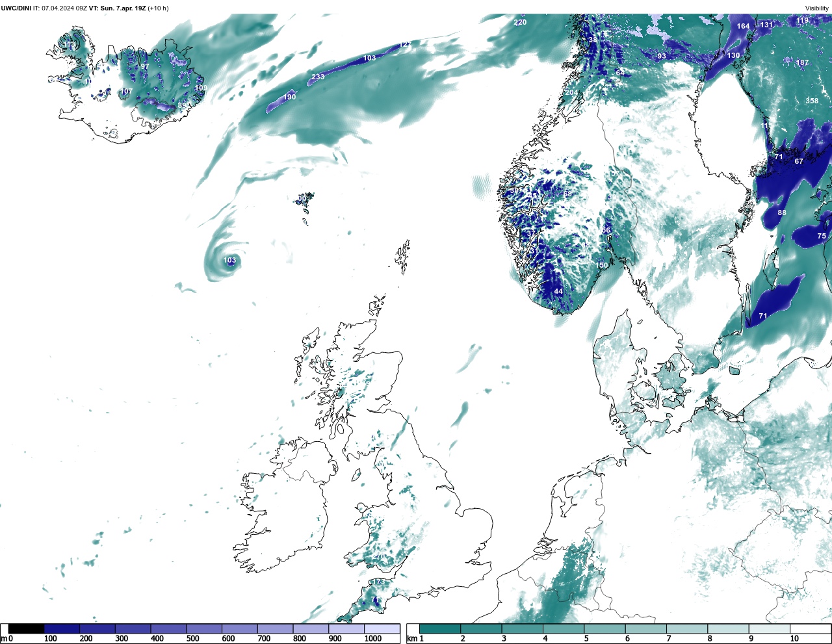Click the '107' value over Iceland
This screenshot has width=832, height=644.
[126, 92]
